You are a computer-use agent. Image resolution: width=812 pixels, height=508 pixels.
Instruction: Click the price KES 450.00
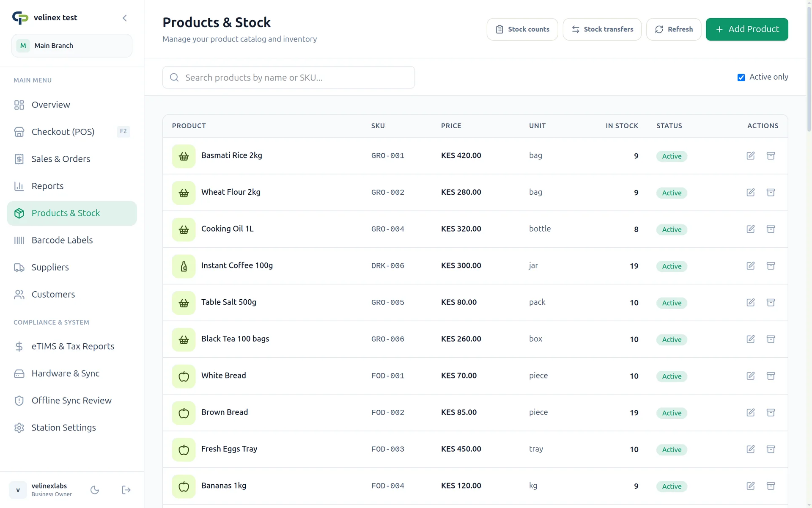pyautogui.click(x=461, y=449)
